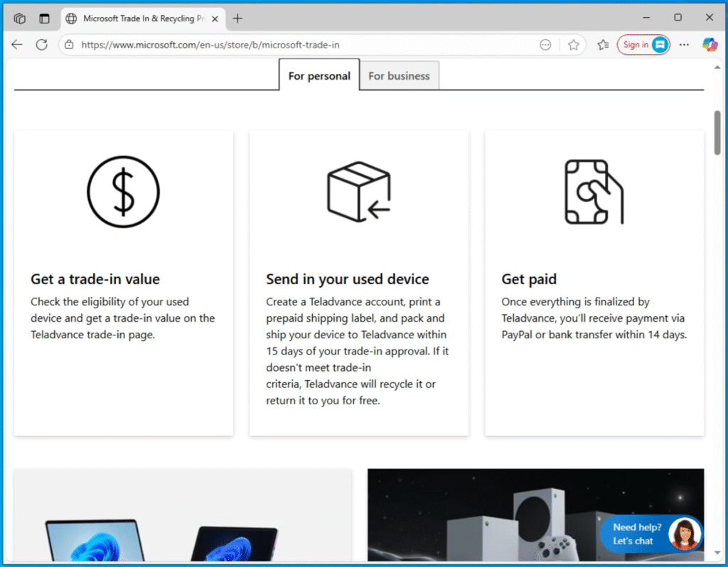Viewport: 728px width, 567px height.
Task: Click the dollar-sign trade-in value icon
Action: 123,191
